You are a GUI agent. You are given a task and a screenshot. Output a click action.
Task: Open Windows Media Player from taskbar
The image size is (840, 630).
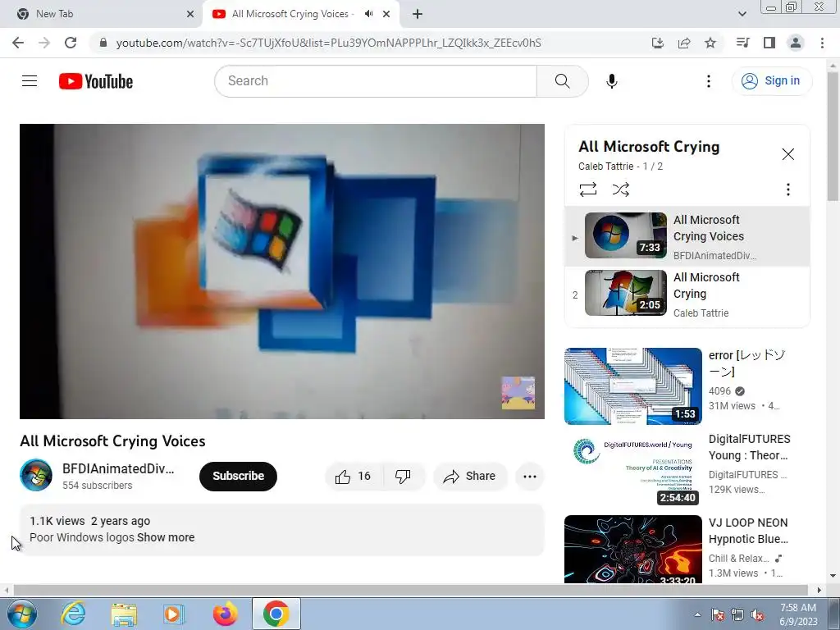(174, 614)
